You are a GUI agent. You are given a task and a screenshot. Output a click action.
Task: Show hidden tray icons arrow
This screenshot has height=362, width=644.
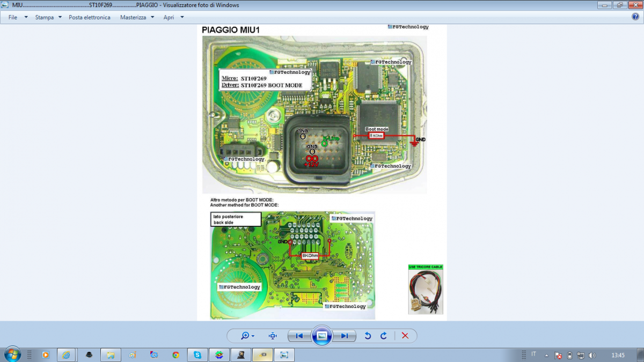click(x=547, y=355)
